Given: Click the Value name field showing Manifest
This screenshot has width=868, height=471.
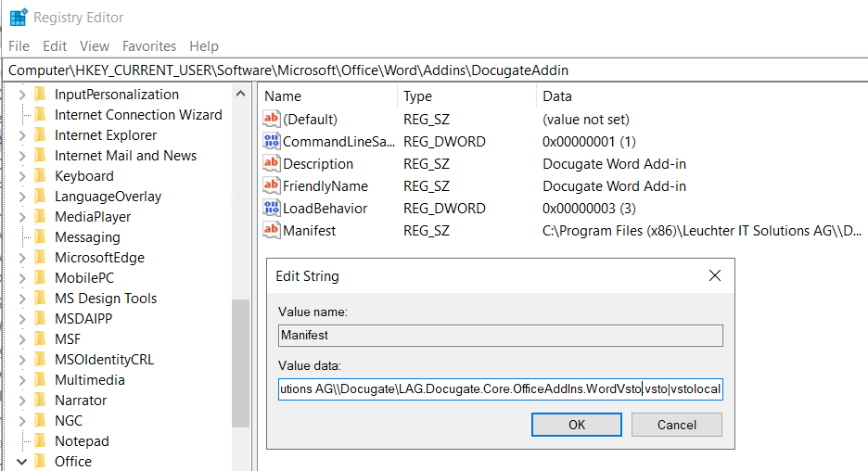Looking at the screenshot, I should (501, 336).
